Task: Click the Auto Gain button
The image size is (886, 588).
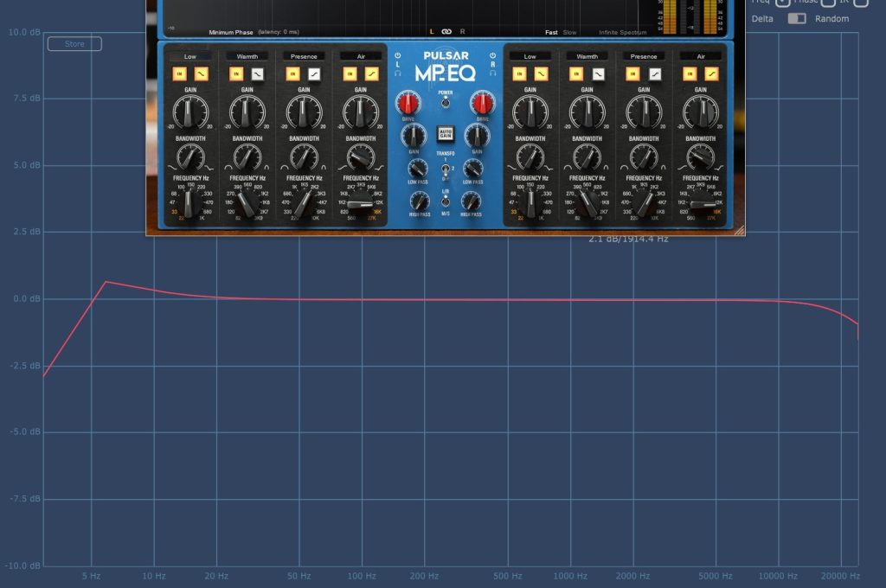Action: coord(446,134)
